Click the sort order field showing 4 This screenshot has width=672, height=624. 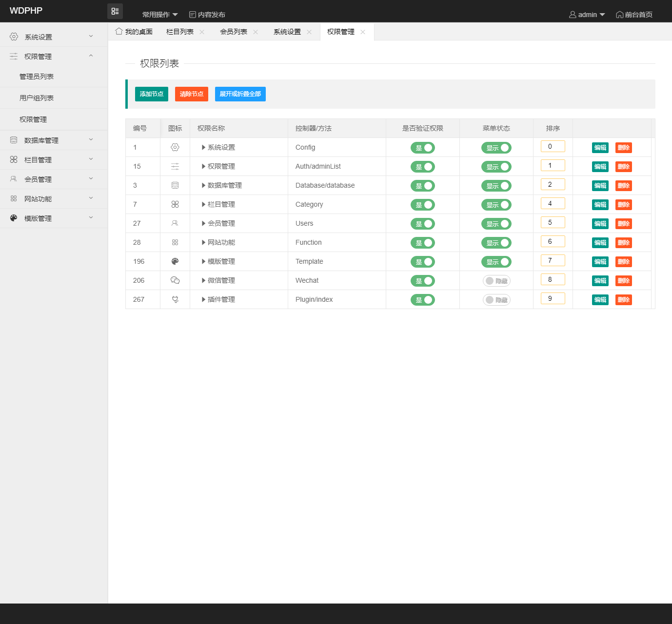553,203
